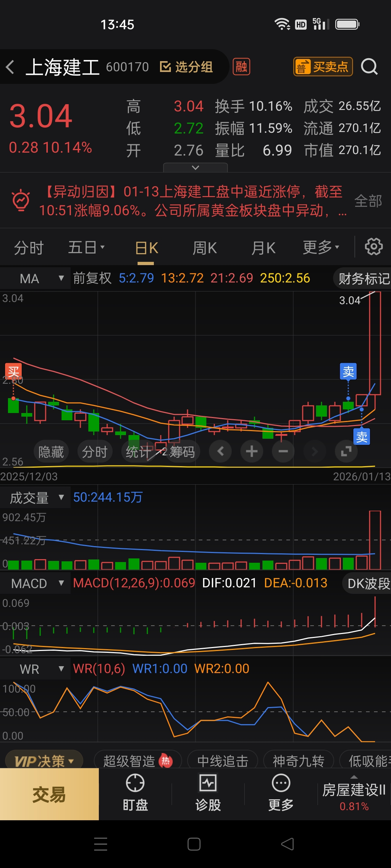Toggle 分时 overlay in chart toolbar
This screenshot has width=391, height=868.
point(95,451)
